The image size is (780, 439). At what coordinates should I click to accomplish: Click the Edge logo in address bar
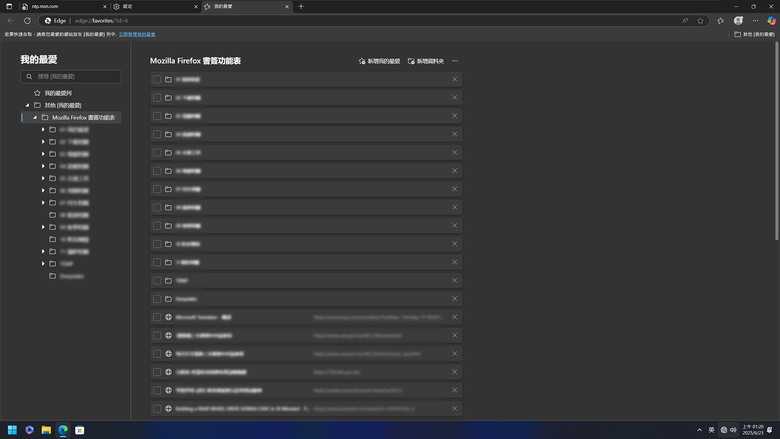tap(48, 21)
